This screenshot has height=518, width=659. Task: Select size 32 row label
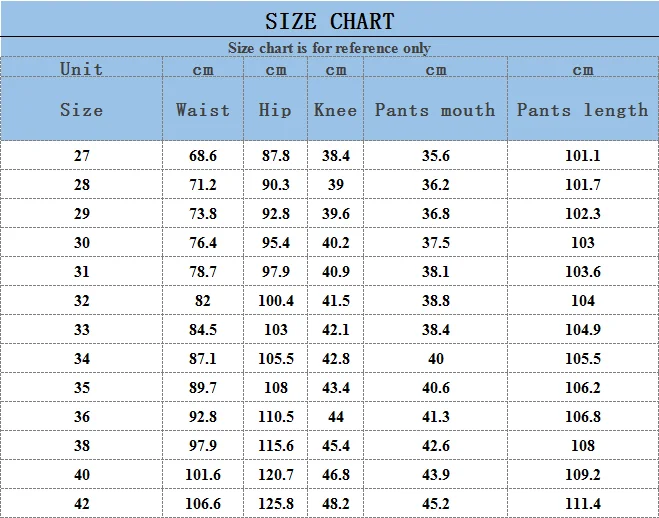(81, 301)
